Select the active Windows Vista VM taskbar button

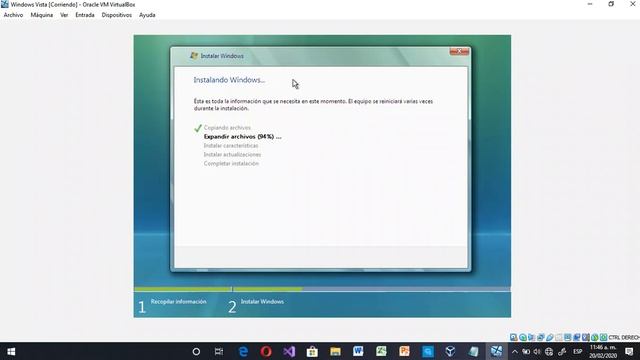[496, 351]
